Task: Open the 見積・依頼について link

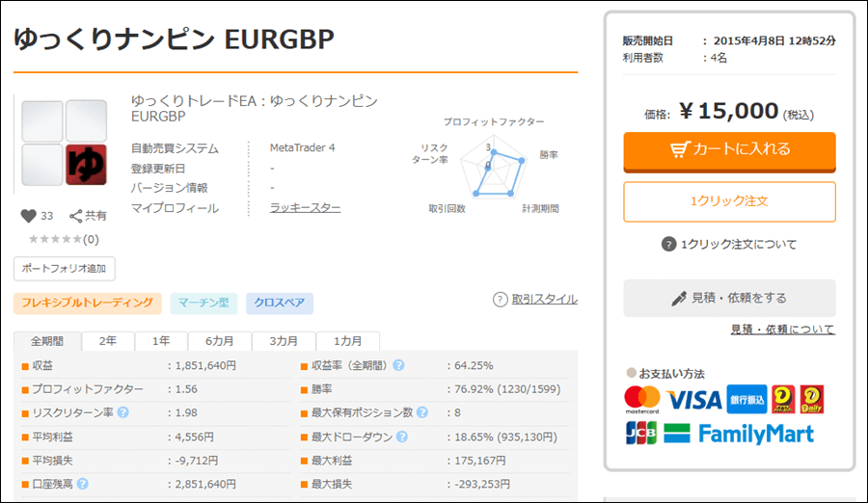Action: click(x=782, y=330)
